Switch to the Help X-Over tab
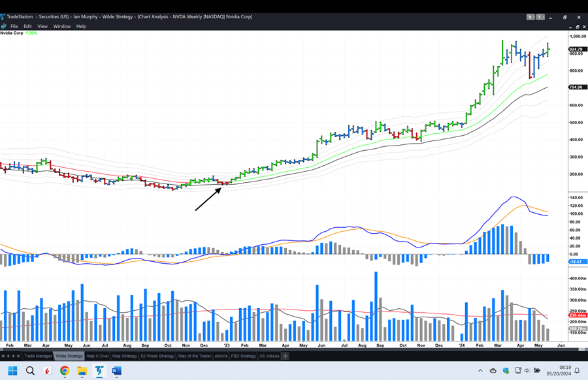The image size is (588, 380). click(x=97, y=356)
